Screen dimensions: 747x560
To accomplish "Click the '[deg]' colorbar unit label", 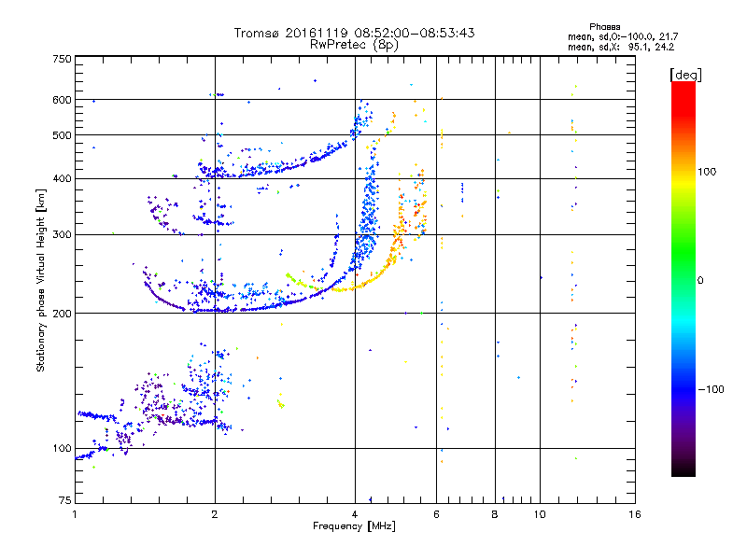I will [x=685, y=75].
